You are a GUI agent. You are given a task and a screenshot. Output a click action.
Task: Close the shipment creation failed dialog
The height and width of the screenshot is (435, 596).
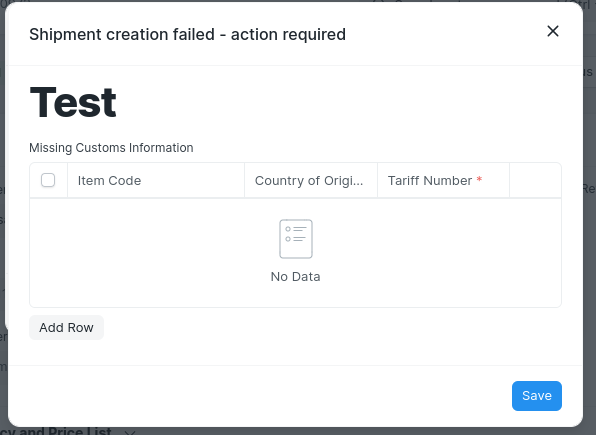553,31
